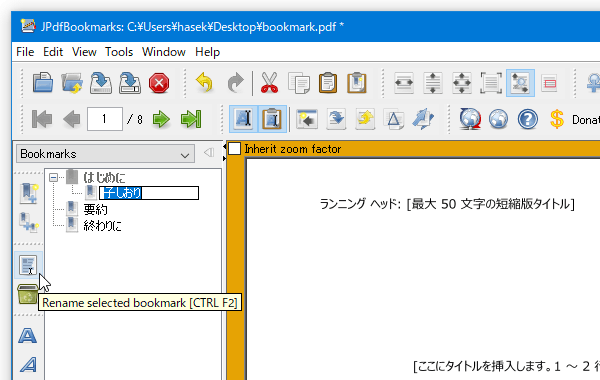
Task: Open the Edit menu
Action: pyautogui.click(x=53, y=52)
